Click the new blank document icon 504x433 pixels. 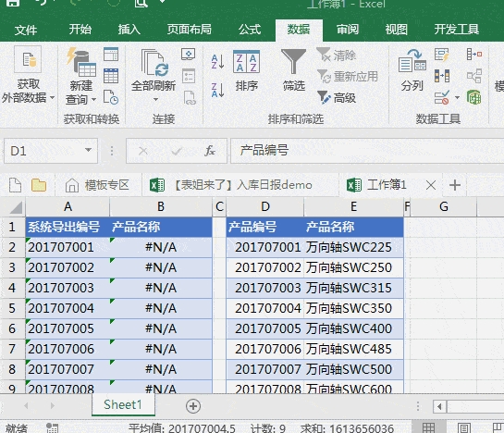tap(15, 185)
